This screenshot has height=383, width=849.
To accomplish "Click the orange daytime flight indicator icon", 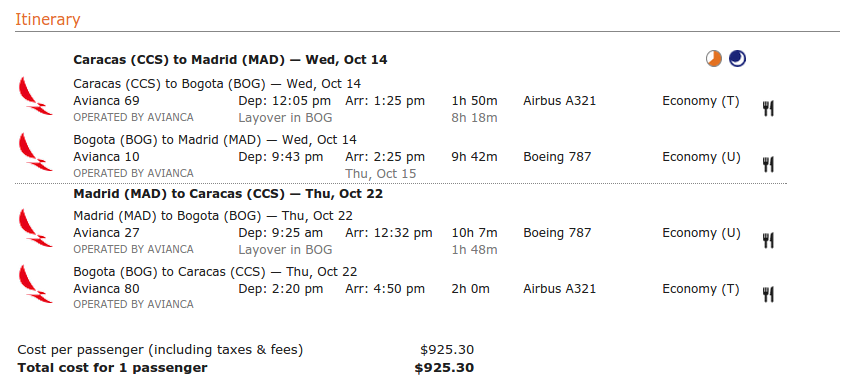I will pos(714,59).
